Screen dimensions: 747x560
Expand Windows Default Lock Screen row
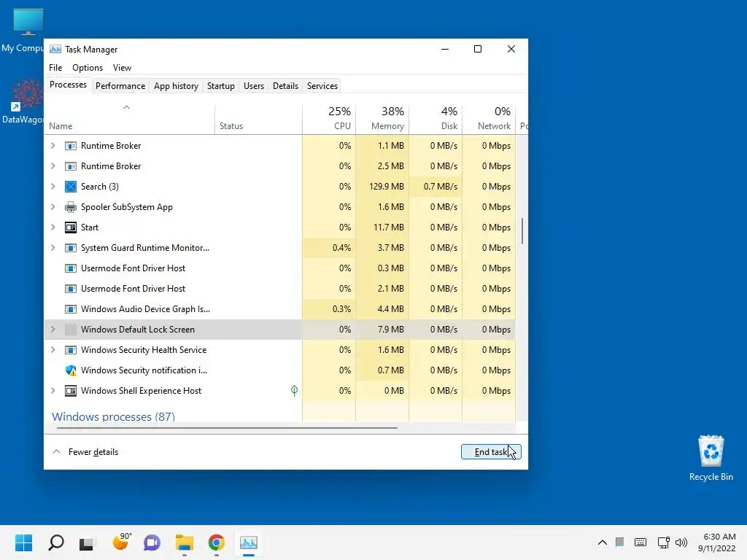tap(53, 330)
